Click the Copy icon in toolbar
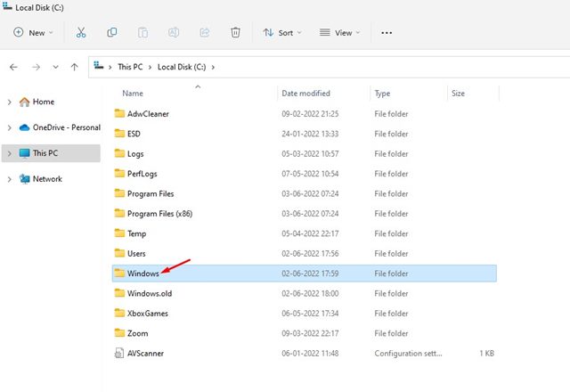 pyautogui.click(x=112, y=32)
